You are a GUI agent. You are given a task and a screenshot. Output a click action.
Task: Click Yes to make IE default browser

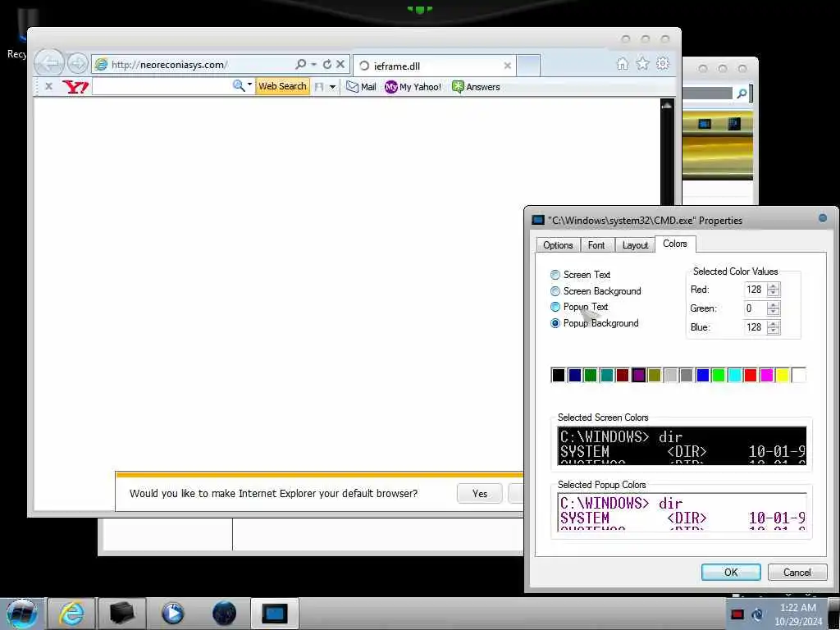479,493
